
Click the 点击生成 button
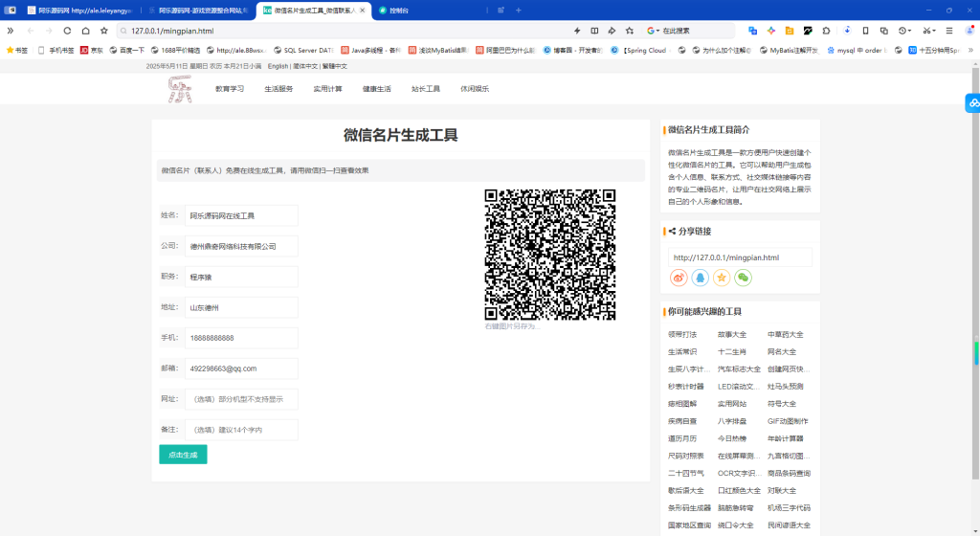[183, 455]
